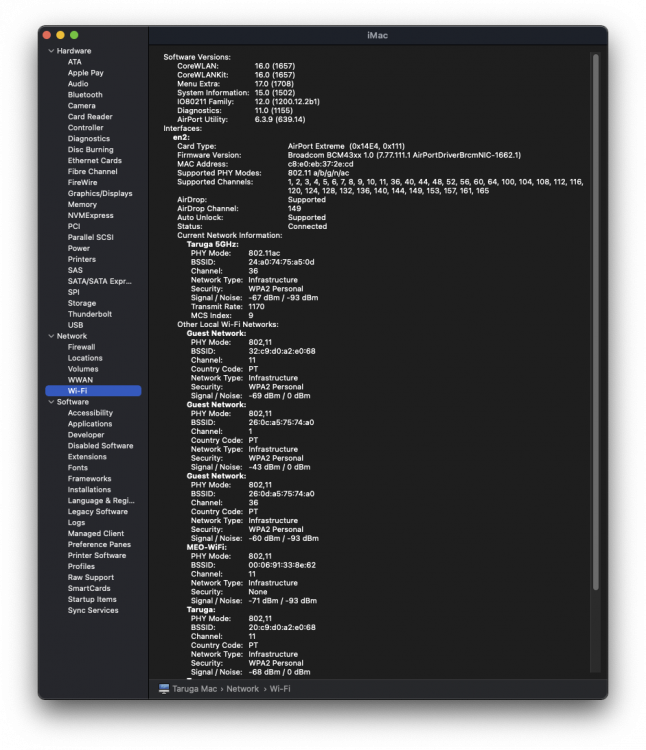Open Extensions list

tap(87, 457)
